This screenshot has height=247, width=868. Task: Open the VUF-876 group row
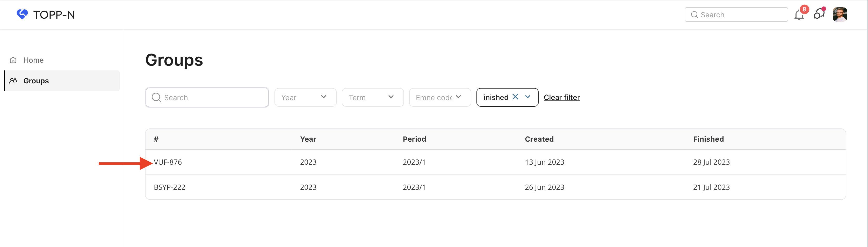[168, 162]
